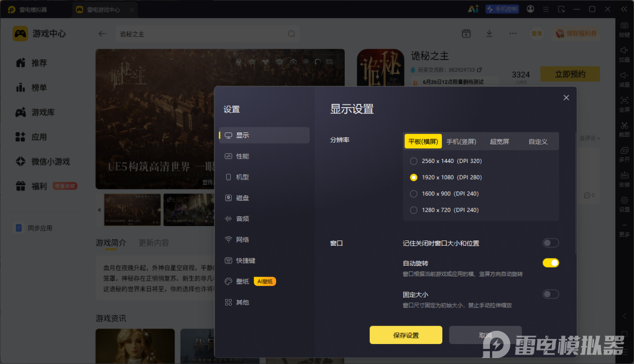This screenshot has width=634, height=364.
Task: Open the hamburger menu in title bar
Action: [546, 9]
